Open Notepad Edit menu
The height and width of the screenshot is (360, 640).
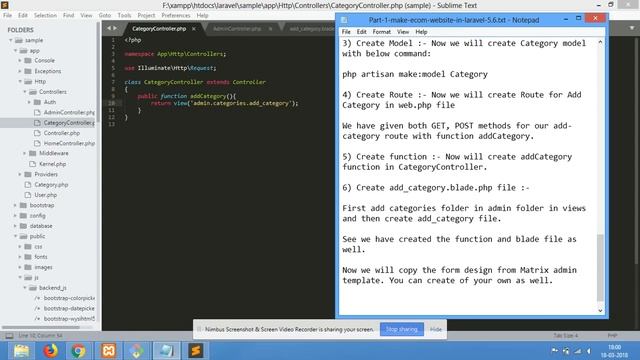362,32
